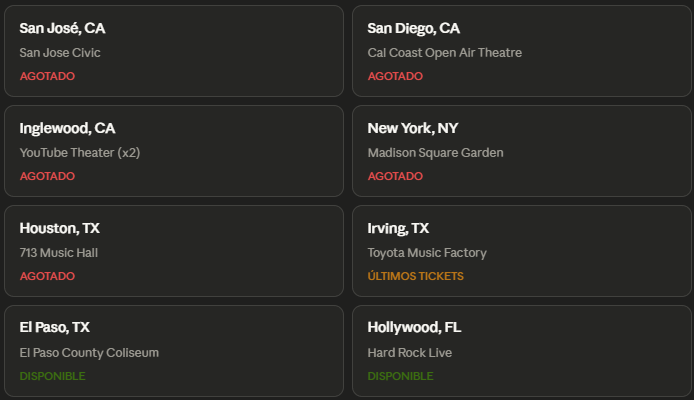
Task: Click the San Diego, CA heading
Action: point(413,28)
